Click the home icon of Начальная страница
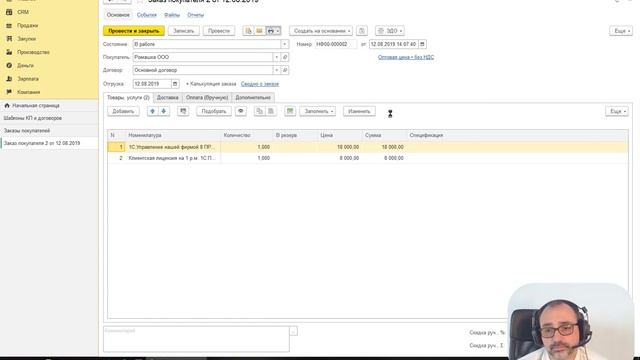 (7, 106)
